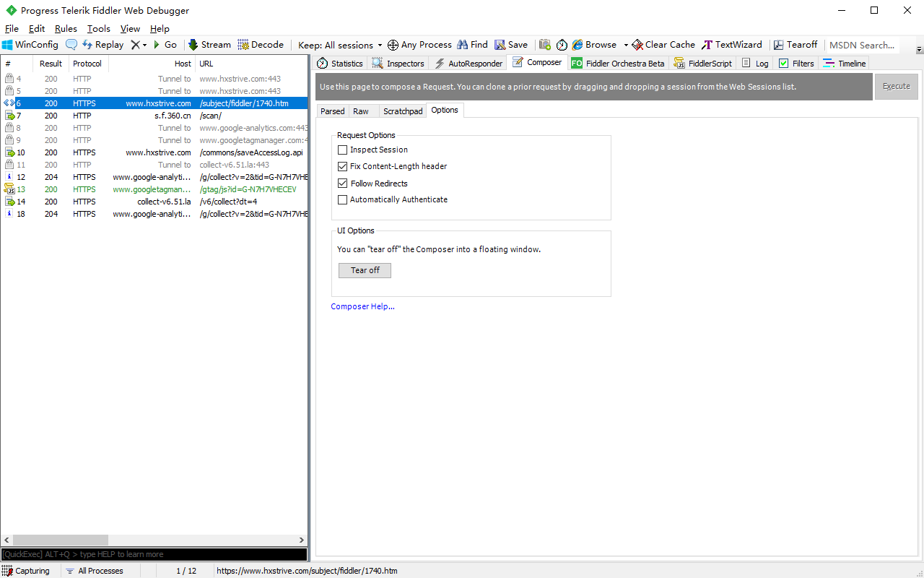Click the Capturing status indicator
This screenshot has height=578, width=924.
[x=26, y=571]
